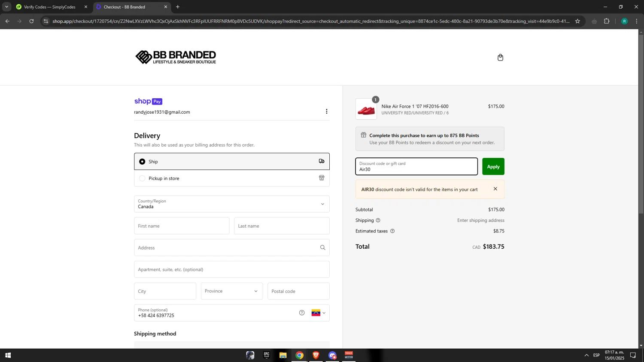
Task: Open the taskbar clock and date
Action: point(614,355)
